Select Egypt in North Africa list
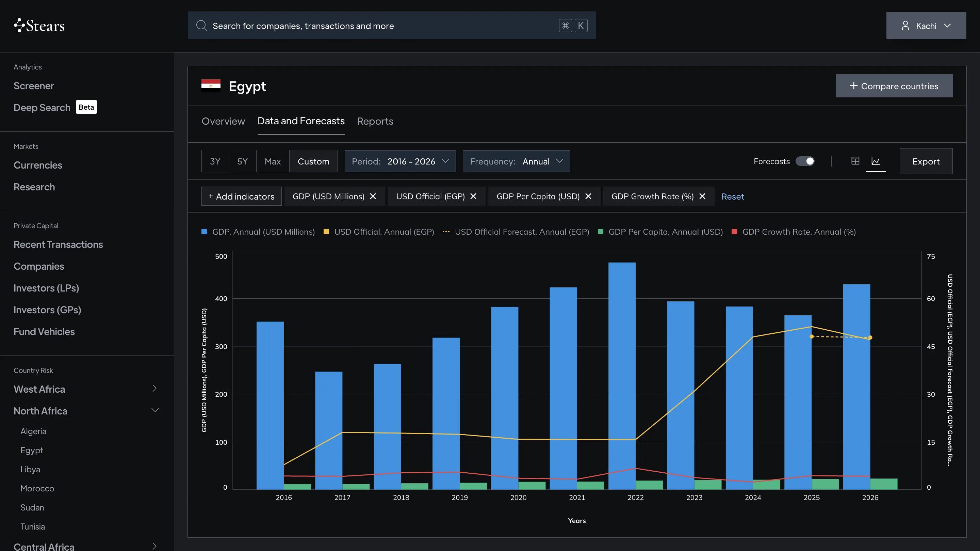 click(32, 451)
